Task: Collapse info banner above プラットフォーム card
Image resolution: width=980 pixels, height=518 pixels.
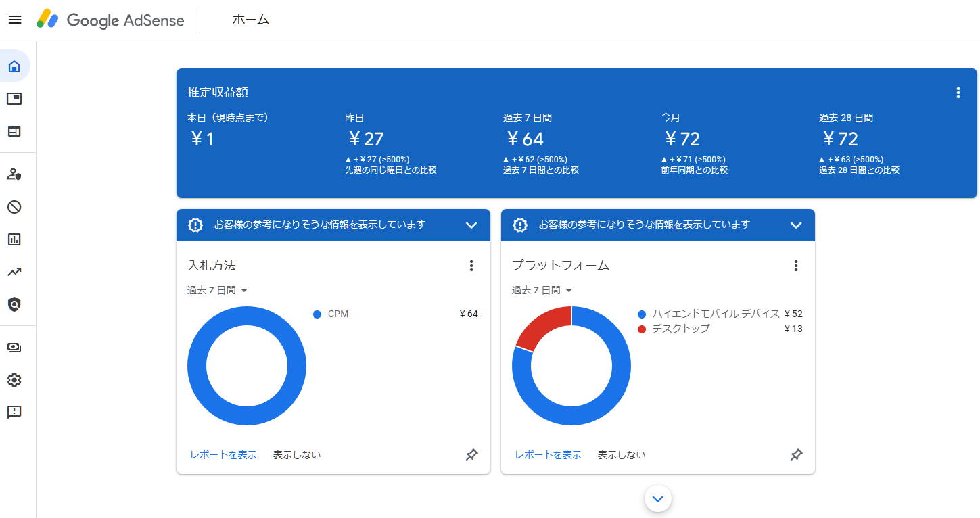Action: 796,225
